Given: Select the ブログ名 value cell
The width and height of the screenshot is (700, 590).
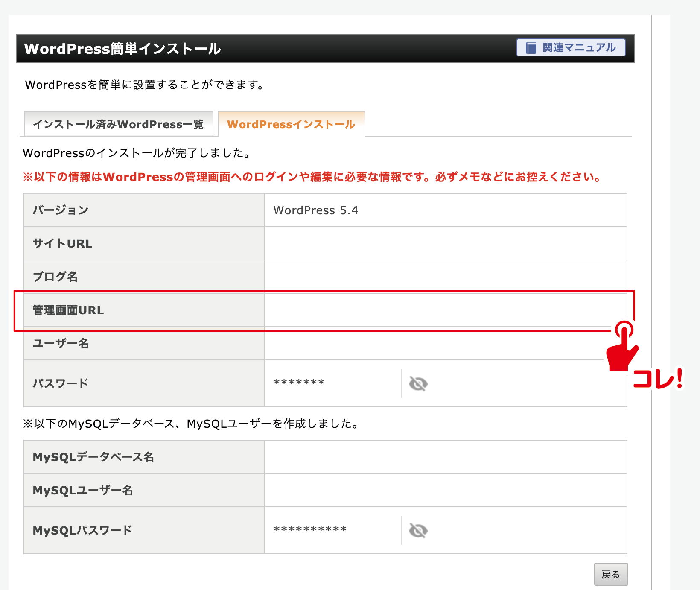Looking at the screenshot, I should point(445,277).
